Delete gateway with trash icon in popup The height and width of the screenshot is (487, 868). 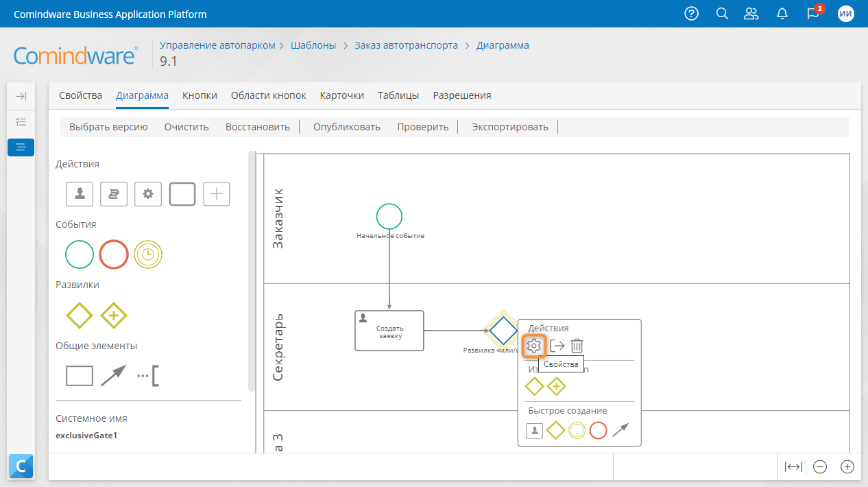577,346
